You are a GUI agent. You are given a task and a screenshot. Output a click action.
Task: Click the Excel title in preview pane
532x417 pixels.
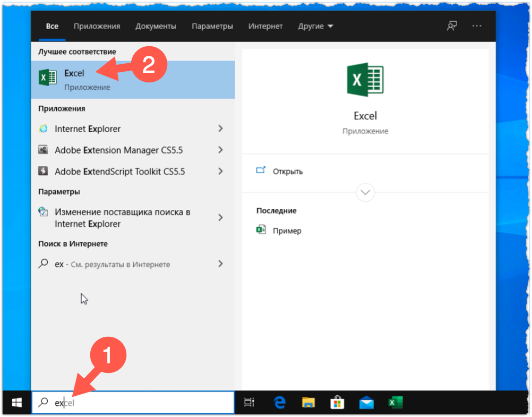click(365, 116)
